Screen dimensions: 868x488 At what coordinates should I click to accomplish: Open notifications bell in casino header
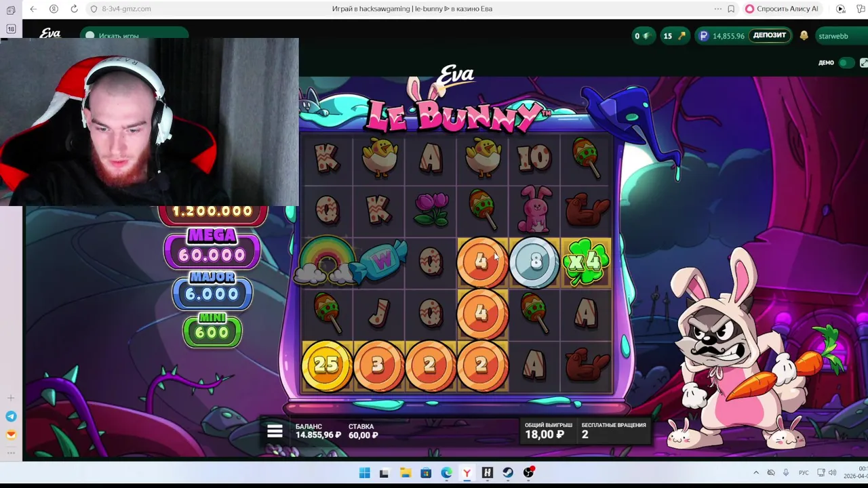[x=804, y=35]
